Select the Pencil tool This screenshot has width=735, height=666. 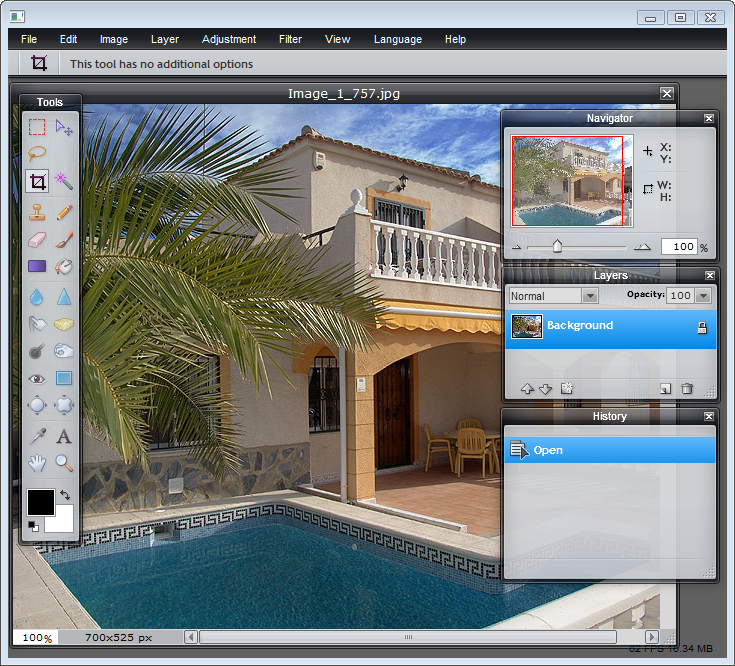[x=64, y=212]
